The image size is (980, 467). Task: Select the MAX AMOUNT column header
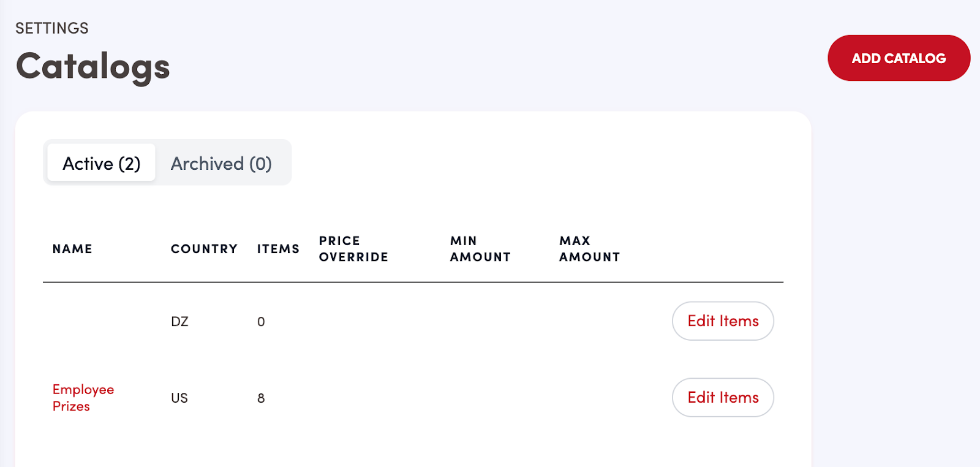[x=589, y=249]
